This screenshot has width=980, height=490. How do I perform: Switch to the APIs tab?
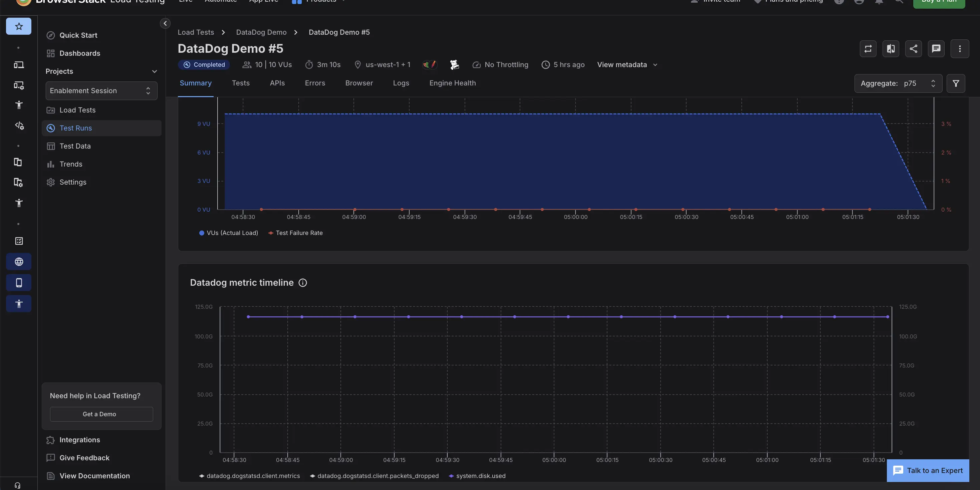[277, 83]
